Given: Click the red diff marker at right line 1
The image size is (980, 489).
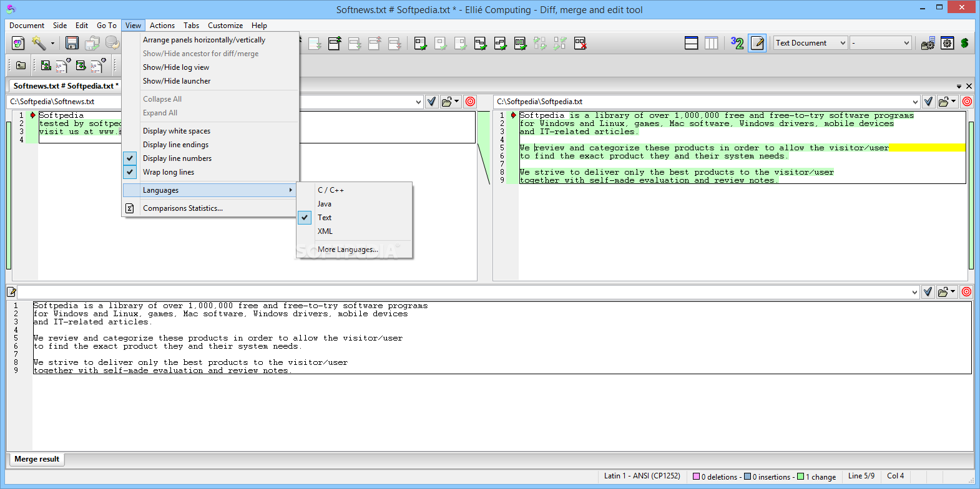Looking at the screenshot, I should tap(513, 115).
